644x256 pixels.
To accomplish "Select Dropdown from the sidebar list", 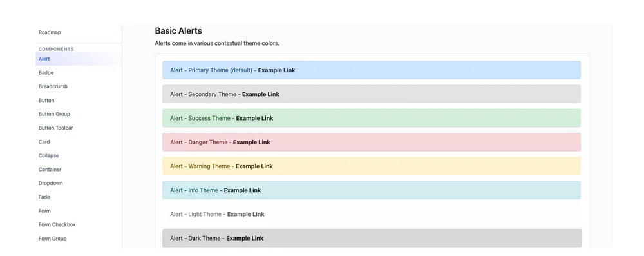I will click(50, 183).
